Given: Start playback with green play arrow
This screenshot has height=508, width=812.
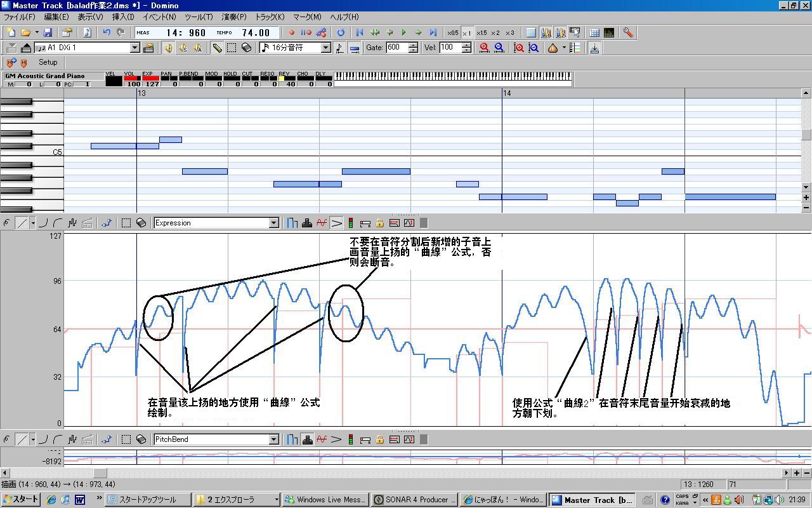Looking at the screenshot, I should (x=403, y=32).
